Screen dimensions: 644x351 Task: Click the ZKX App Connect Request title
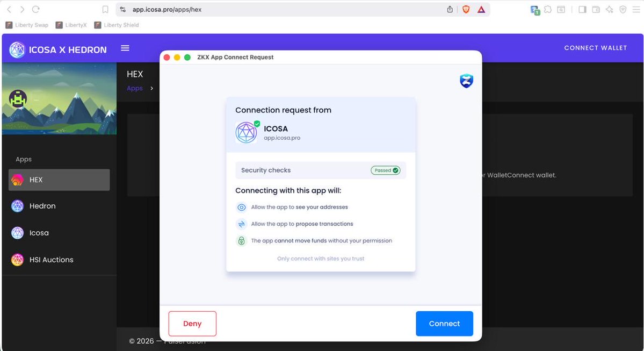pyautogui.click(x=235, y=57)
